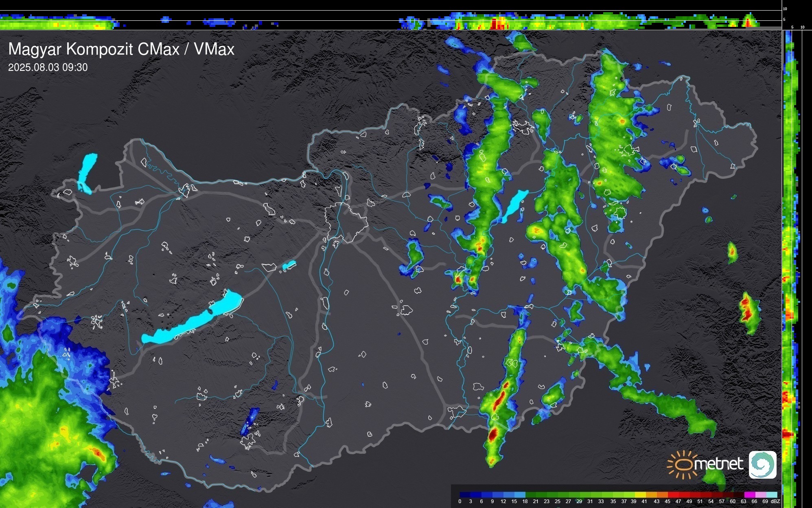The height and width of the screenshot is (508, 812).
Task: Click the teal swirl logo icon
Action: click(762, 464)
